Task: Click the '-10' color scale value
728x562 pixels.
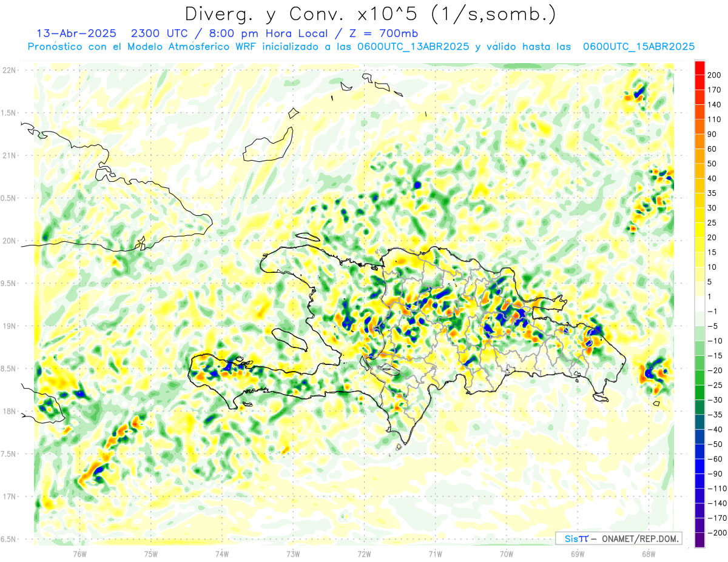Action: coord(714,341)
